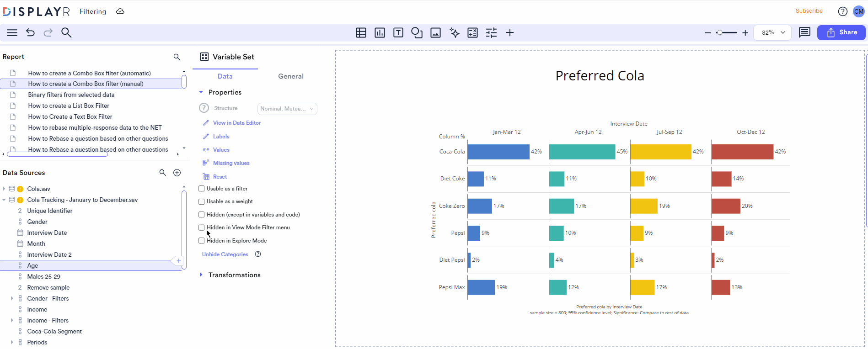Insert a table from toolbar
Image resolution: width=868 pixels, height=349 pixels.
(361, 32)
